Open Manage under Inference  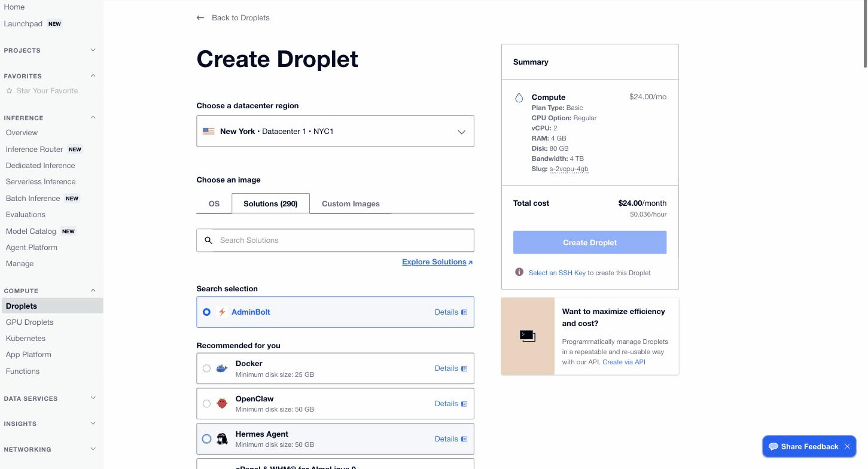(20, 264)
